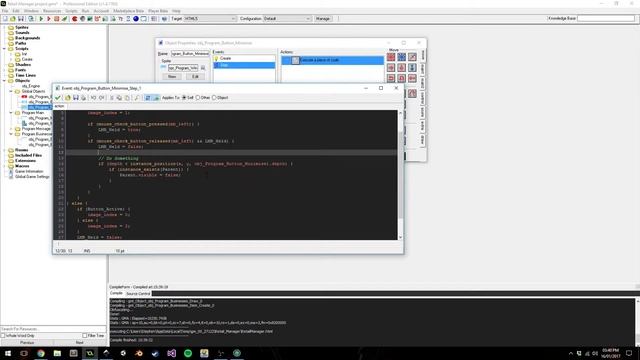
Task: Switch to the Compile output tab
Action: pyautogui.click(x=116, y=293)
